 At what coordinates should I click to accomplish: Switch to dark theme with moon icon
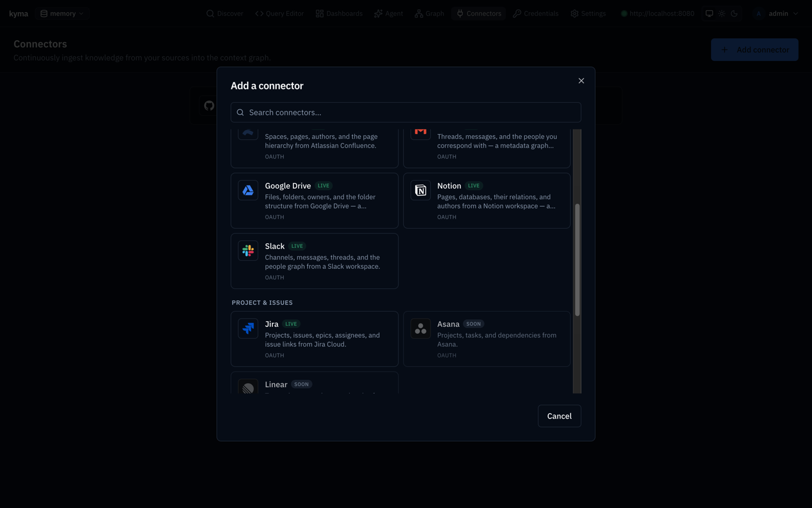click(x=734, y=13)
